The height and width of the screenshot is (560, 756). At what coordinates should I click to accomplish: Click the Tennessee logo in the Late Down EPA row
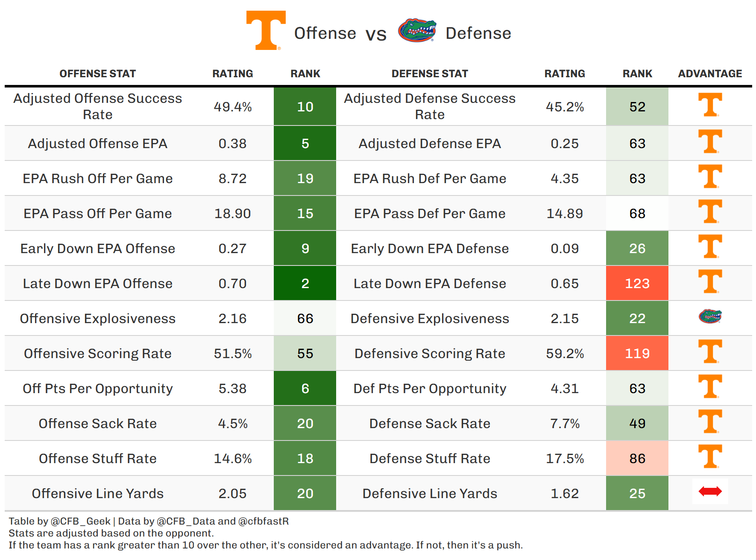[x=710, y=282]
